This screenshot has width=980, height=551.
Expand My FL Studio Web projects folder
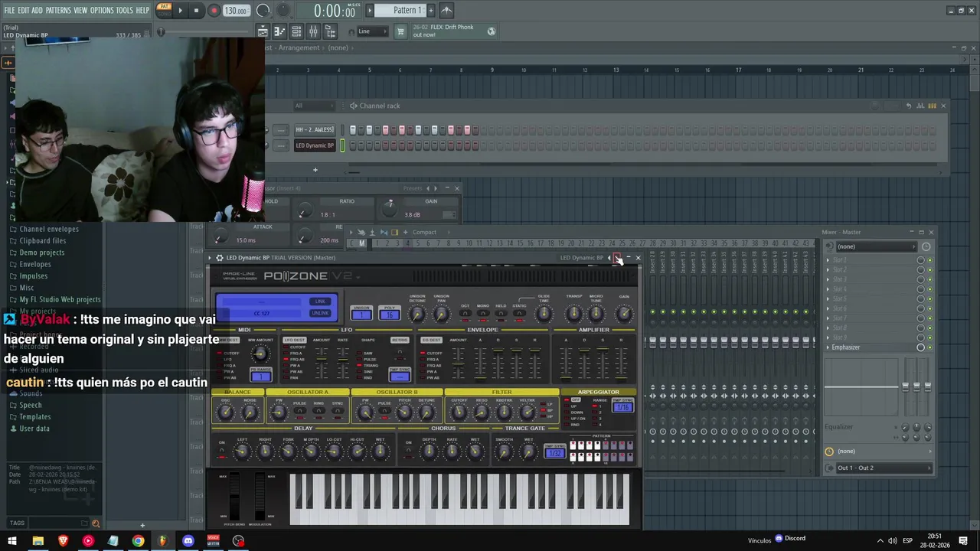[x=60, y=300]
